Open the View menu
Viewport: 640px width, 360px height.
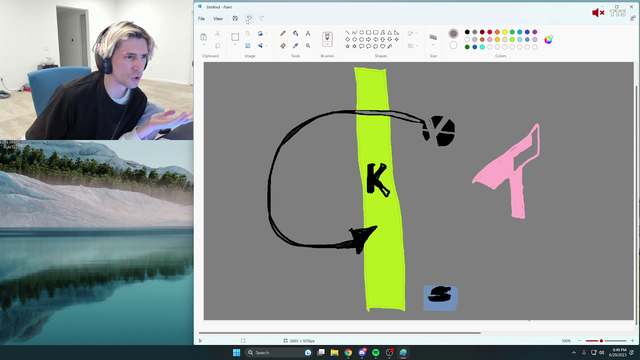(218, 19)
